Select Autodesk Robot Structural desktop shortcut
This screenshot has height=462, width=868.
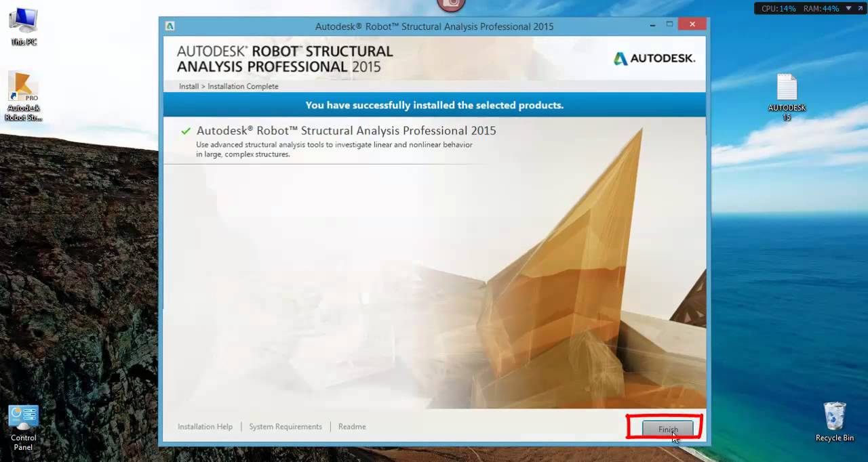(23, 97)
